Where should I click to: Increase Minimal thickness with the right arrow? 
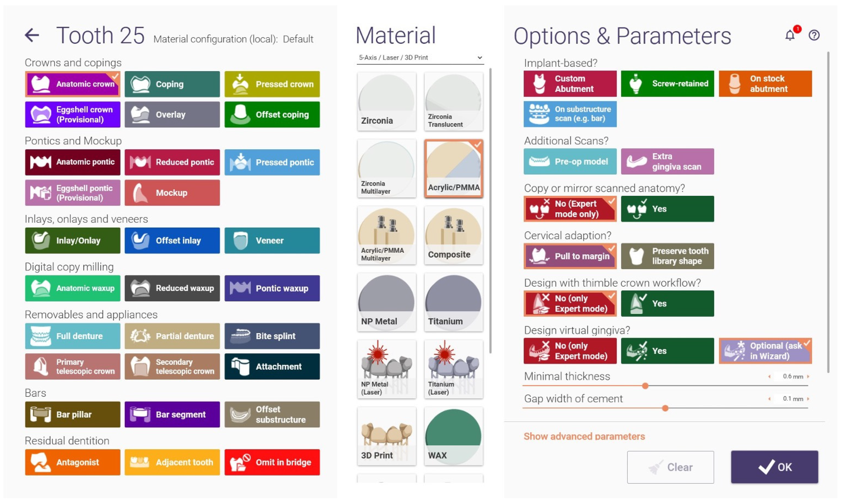coord(808,376)
